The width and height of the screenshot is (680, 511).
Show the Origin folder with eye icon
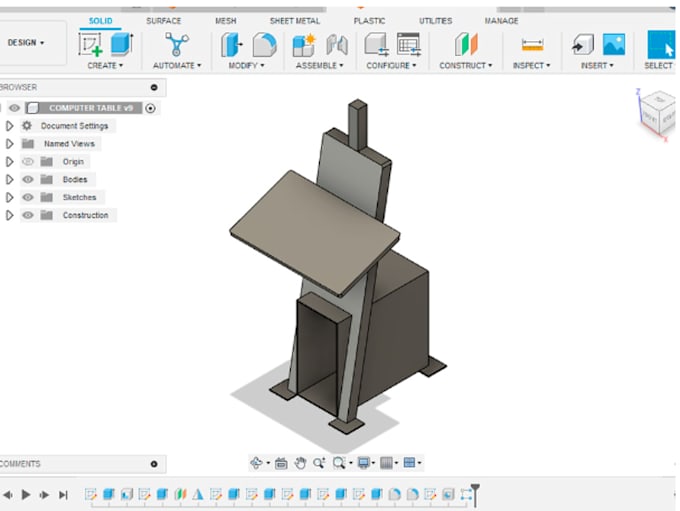[x=28, y=162]
